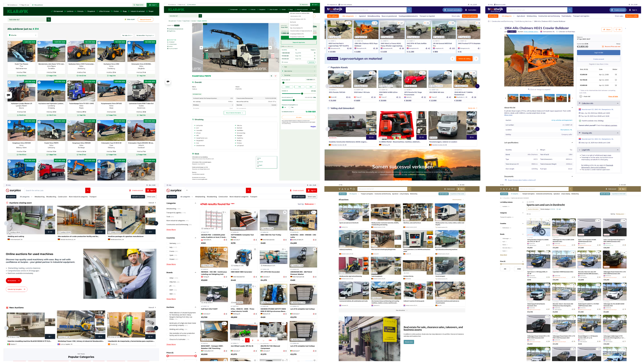Click Klaravik slider handle below Pris ex. moms

point(283,83)
